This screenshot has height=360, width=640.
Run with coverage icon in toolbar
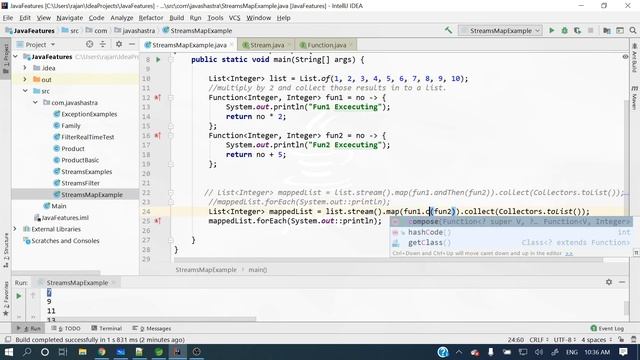[x=577, y=30]
